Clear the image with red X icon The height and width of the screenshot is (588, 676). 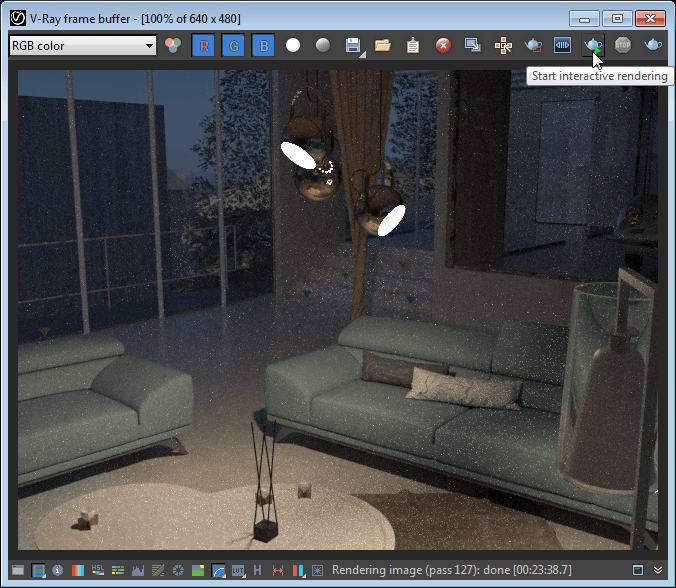[x=443, y=45]
